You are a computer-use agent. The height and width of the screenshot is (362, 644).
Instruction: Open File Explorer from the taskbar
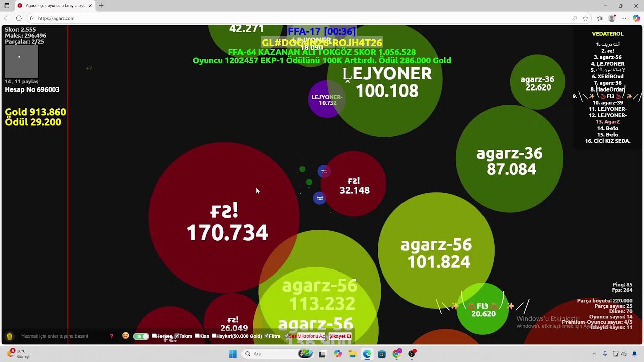(352, 354)
